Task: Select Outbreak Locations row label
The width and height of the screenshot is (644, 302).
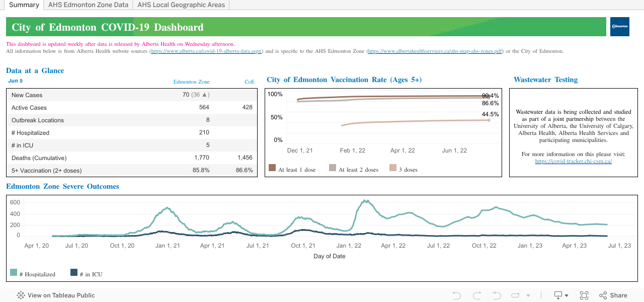Action: (x=38, y=120)
